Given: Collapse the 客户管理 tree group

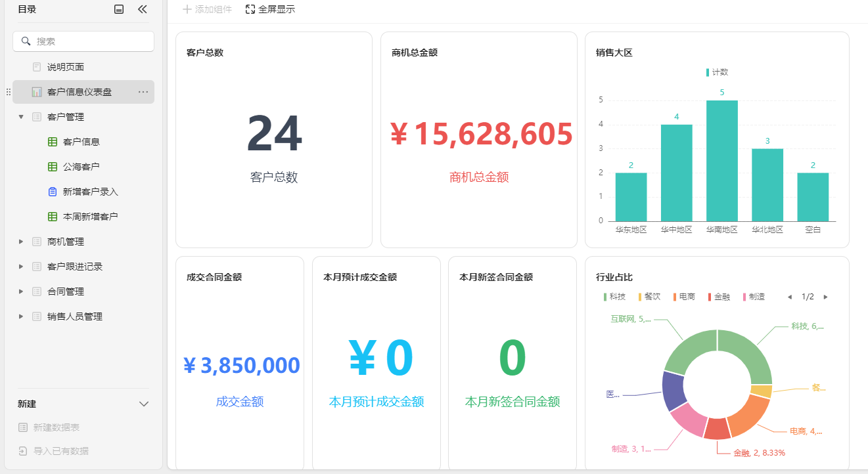Looking at the screenshot, I should tap(21, 117).
